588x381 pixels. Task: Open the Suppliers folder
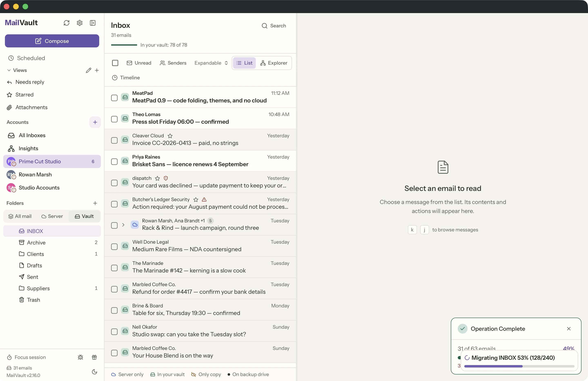pos(52,288)
